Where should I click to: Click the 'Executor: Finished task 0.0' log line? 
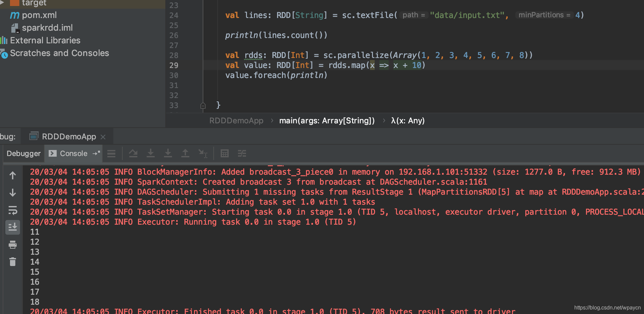click(x=273, y=311)
